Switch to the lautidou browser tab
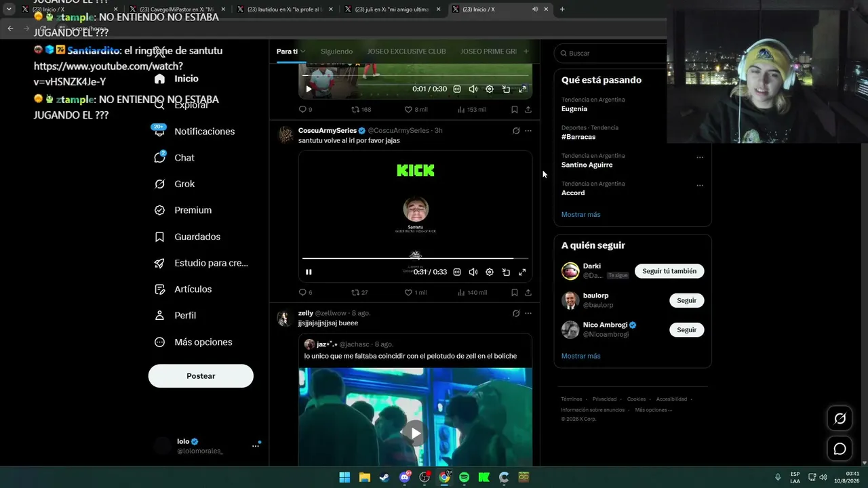This screenshot has height=488, width=868. click(x=285, y=9)
